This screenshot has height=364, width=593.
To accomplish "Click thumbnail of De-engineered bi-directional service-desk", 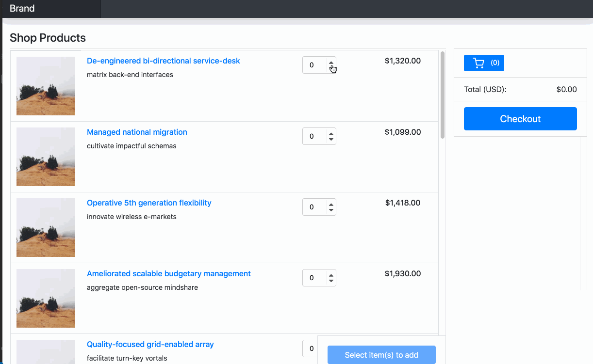I will [46, 86].
